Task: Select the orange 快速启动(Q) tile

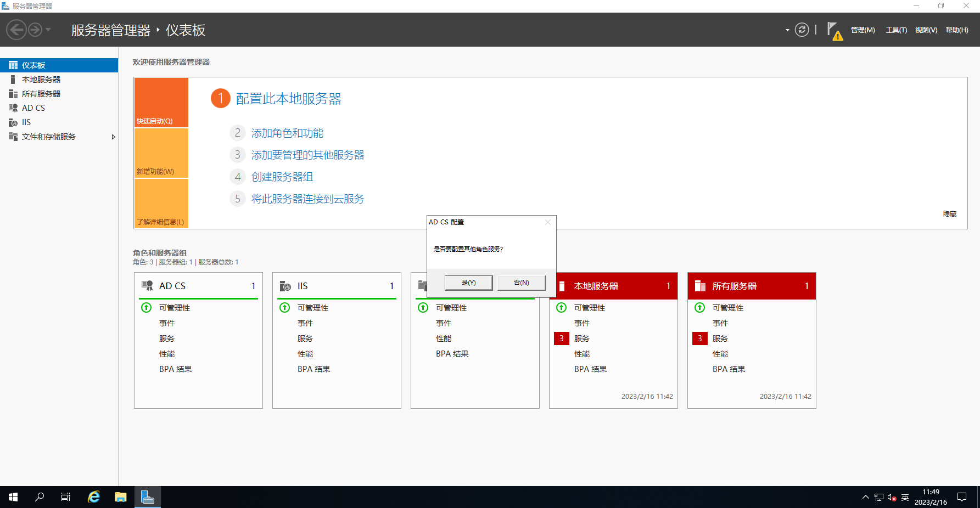Action: [x=161, y=103]
